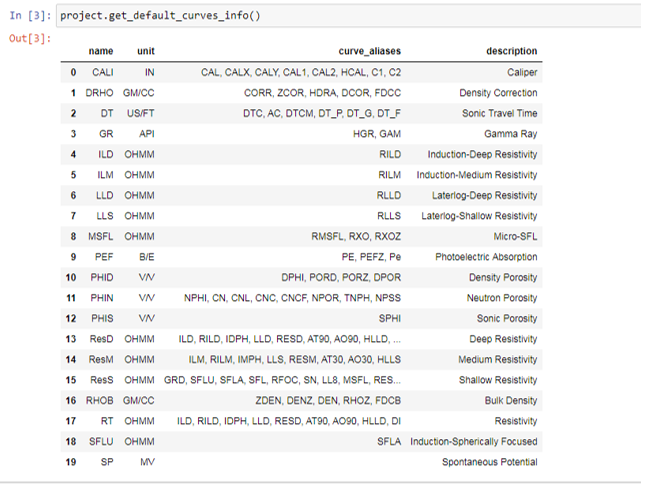Click the Gamma Ray description cell
Viewport: 649px width, 492px height.
[x=510, y=134]
